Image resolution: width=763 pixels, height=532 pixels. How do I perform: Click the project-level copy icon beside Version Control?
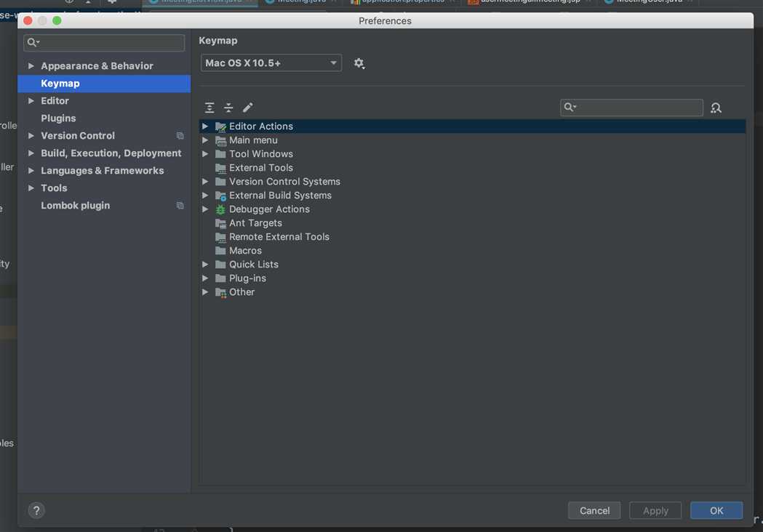(x=180, y=136)
